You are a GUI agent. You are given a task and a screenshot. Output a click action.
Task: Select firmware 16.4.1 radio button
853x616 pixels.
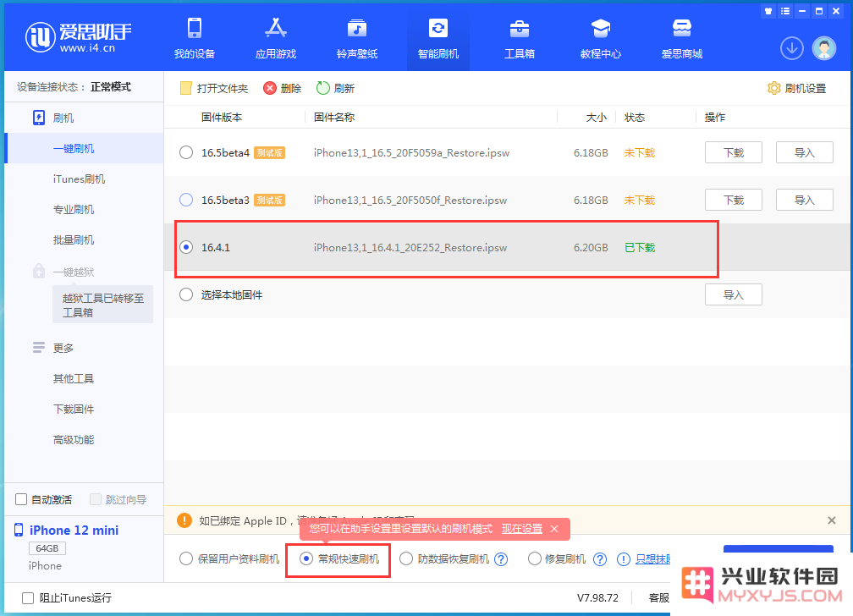tap(186, 247)
